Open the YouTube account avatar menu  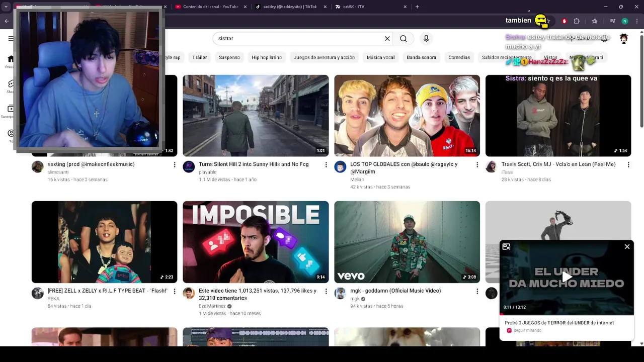click(x=624, y=39)
